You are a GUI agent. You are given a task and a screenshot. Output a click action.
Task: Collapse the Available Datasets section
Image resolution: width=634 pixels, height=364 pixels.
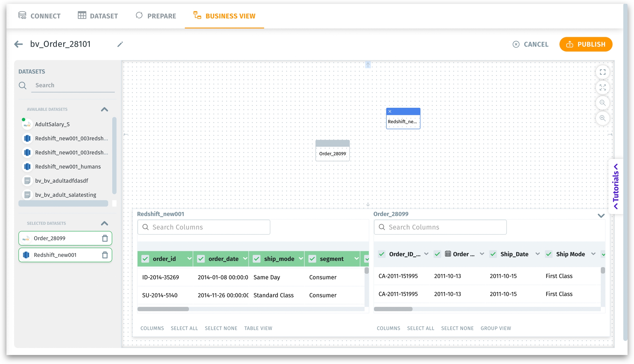[x=104, y=109]
